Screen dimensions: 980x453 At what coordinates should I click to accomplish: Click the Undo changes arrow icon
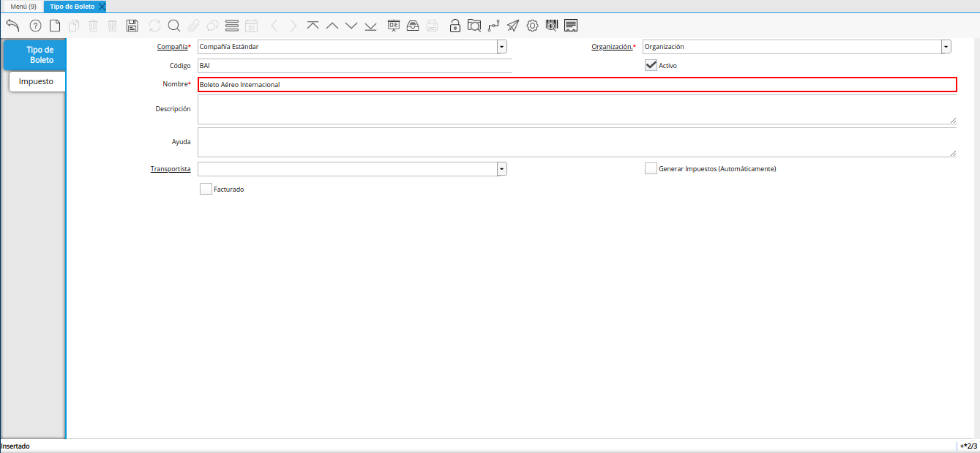[12, 26]
